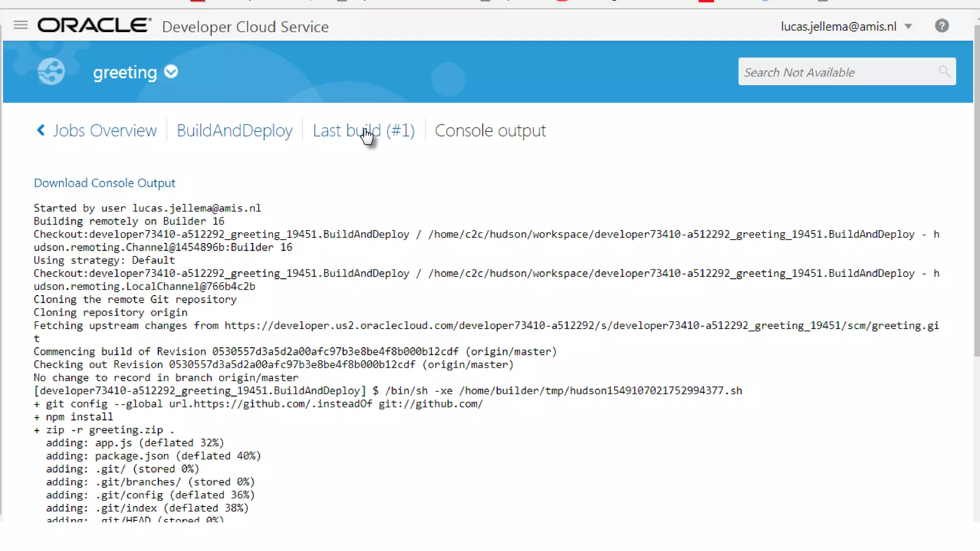Click the greeting project globe icon
This screenshot has width=980, height=551.
click(51, 72)
